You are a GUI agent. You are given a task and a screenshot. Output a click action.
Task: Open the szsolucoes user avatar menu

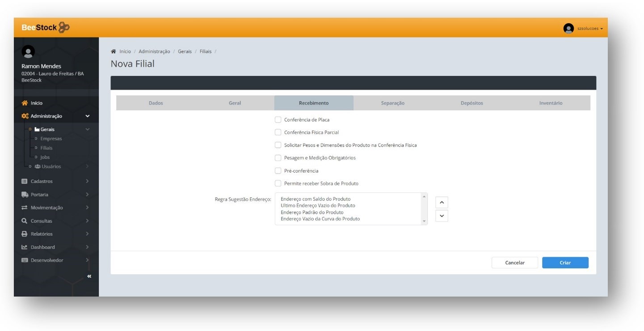pyautogui.click(x=568, y=28)
